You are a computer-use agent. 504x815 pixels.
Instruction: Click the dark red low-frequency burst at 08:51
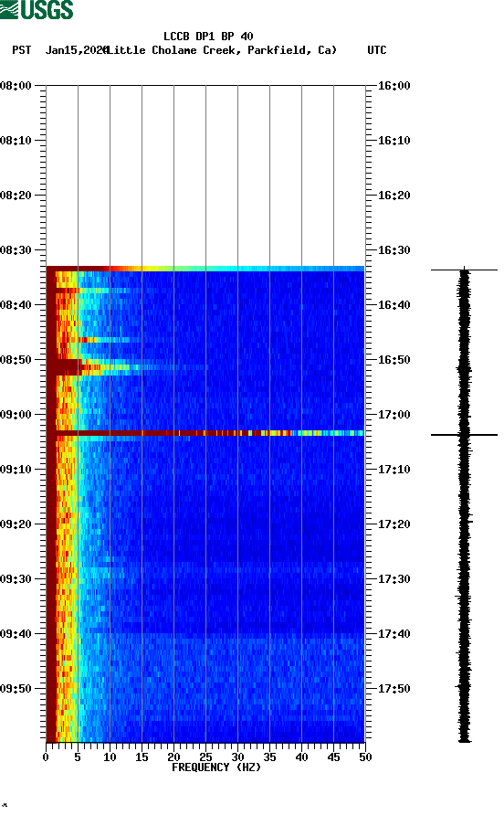65,367
